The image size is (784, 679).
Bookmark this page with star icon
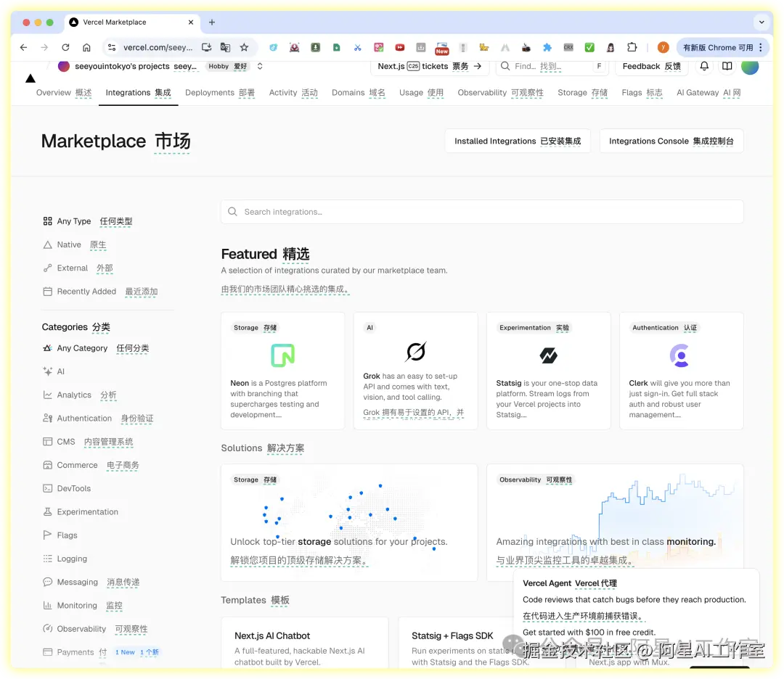pyautogui.click(x=244, y=47)
